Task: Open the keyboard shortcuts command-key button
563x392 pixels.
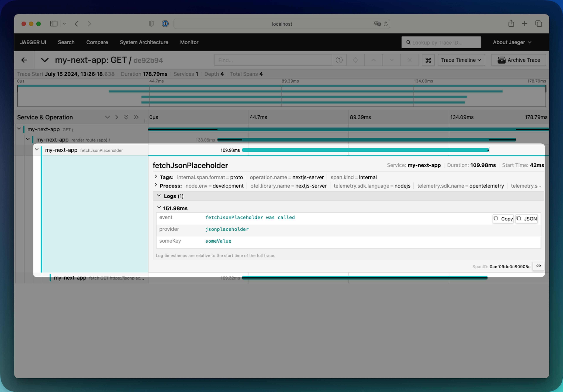Action: (x=428, y=60)
